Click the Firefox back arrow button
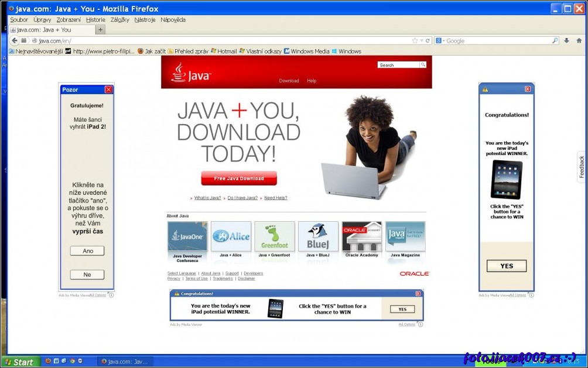This screenshot has height=368, width=588. (15, 41)
